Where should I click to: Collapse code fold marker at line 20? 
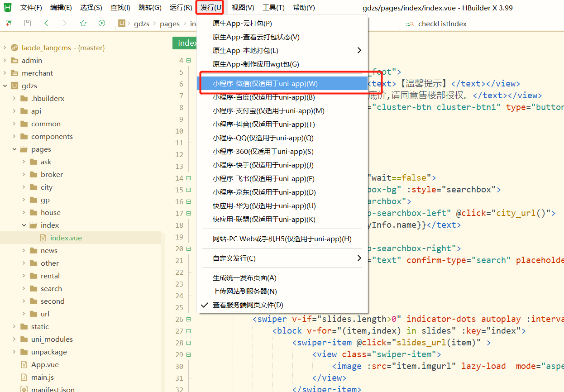coord(188,249)
